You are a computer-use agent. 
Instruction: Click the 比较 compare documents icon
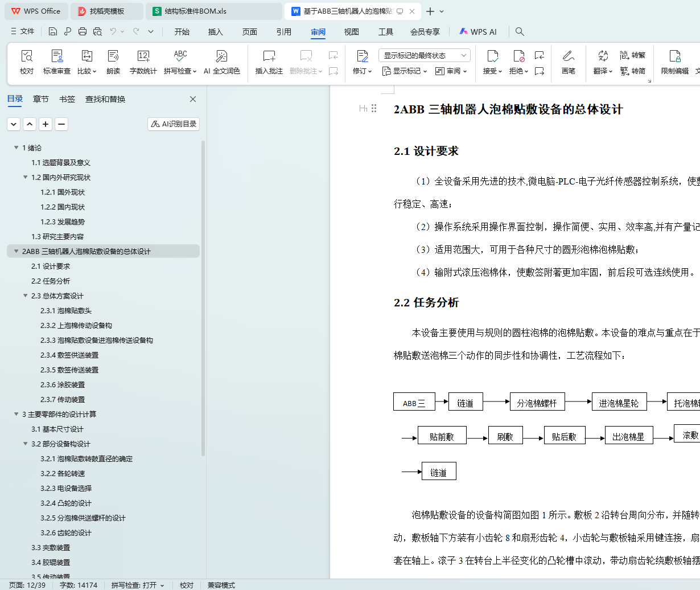point(87,56)
